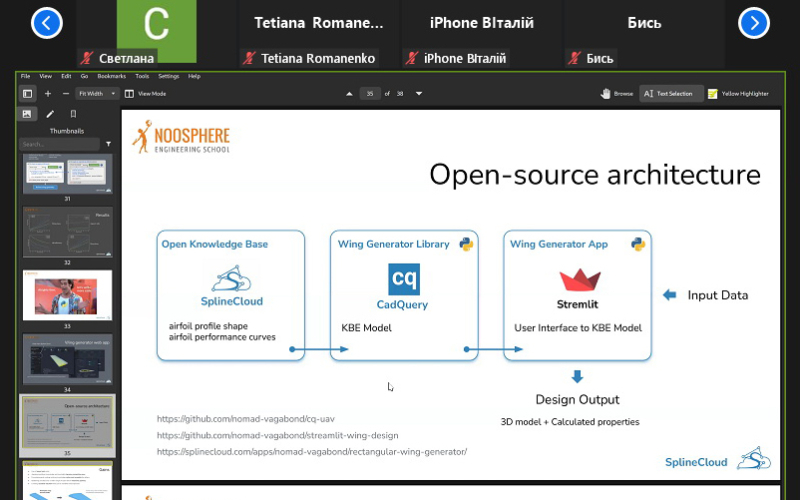This screenshot has width=800, height=500.
Task: Select the Browse hand tool
Action: click(617, 93)
